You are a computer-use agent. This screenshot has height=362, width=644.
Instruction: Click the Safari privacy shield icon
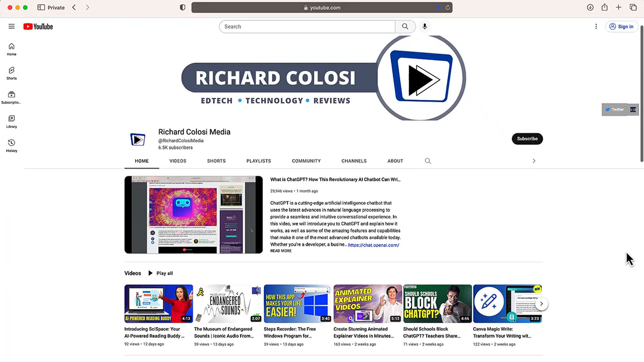coord(182,7)
